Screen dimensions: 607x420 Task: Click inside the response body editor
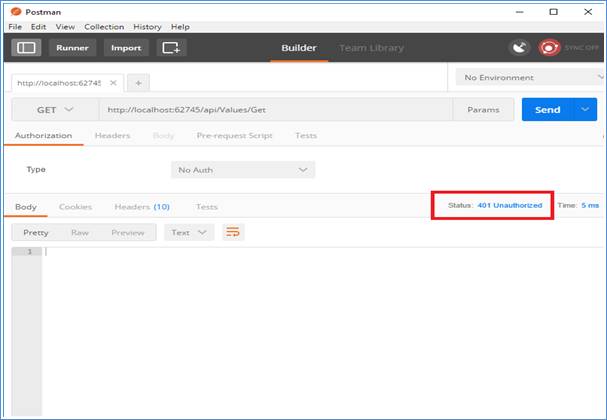coord(323,331)
